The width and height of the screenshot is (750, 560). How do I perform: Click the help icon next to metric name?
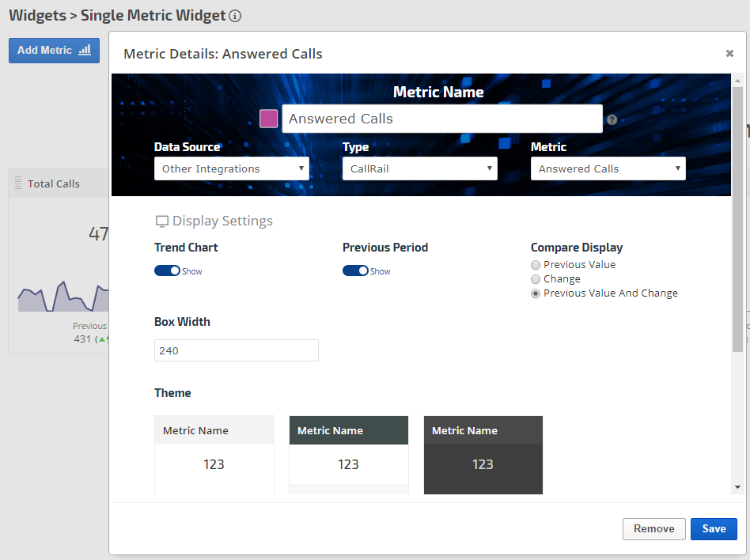612,120
